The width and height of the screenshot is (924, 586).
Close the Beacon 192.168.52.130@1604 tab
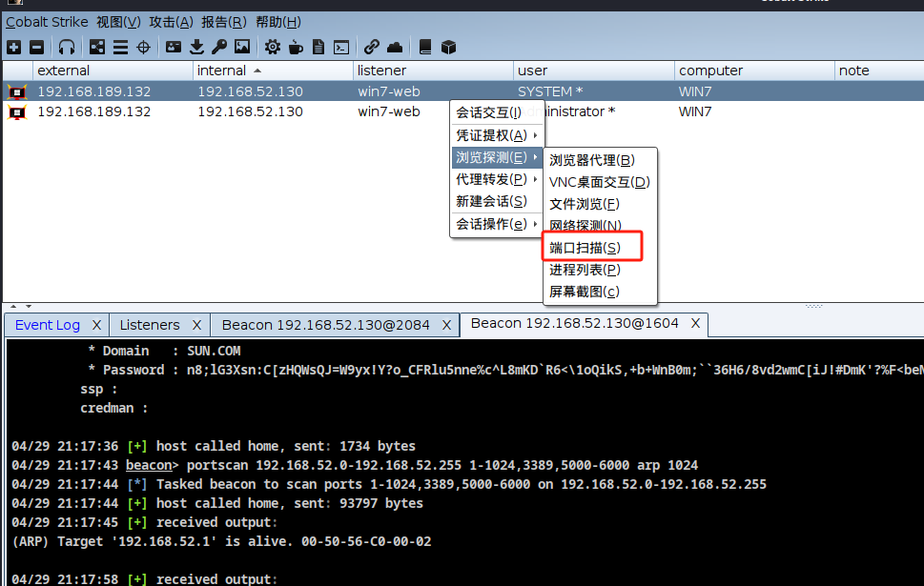(x=695, y=323)
